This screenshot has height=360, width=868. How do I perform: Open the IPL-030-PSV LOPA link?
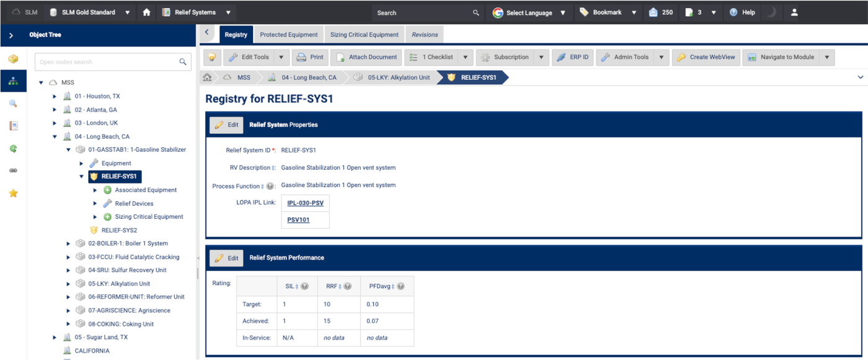[305, 203]
